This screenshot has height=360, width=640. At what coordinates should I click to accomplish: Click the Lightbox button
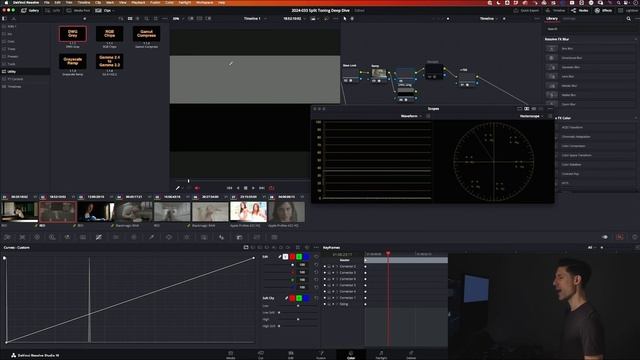pyautogui.click(x=629, y=11)
